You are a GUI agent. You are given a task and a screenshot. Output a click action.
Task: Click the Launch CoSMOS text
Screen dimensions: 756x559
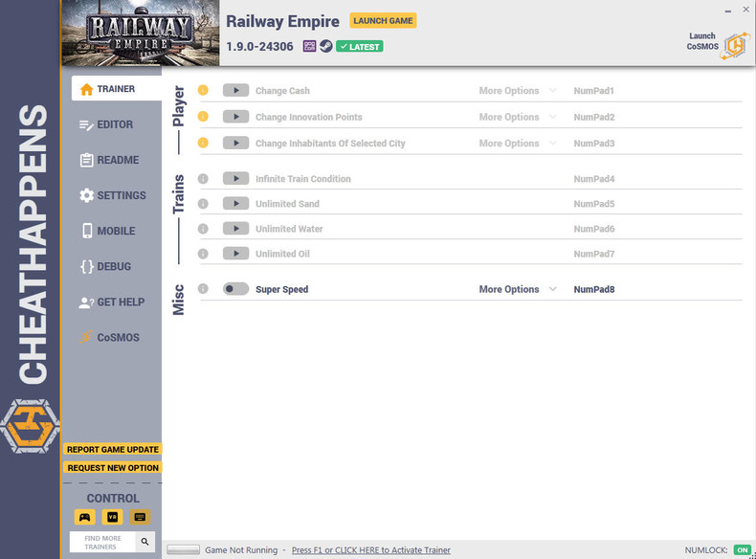[702, 41]
